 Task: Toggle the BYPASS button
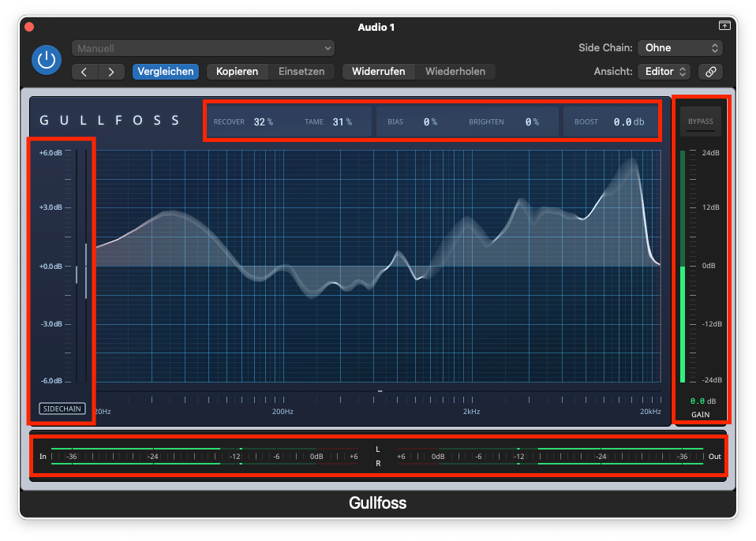tap(700, 121)
